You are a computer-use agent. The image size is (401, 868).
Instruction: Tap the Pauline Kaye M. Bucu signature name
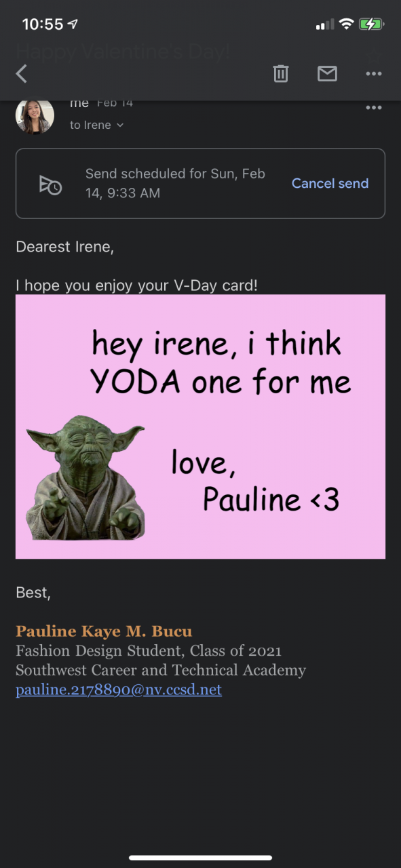[x=104, y=631]
